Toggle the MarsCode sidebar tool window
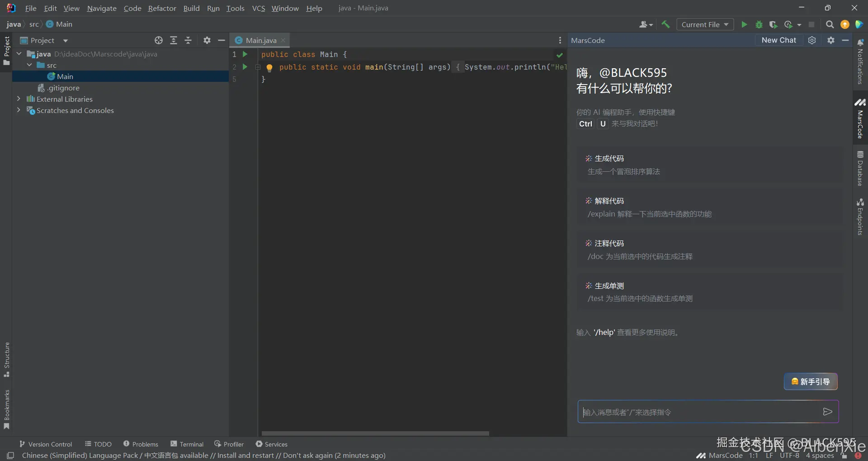 860,118
